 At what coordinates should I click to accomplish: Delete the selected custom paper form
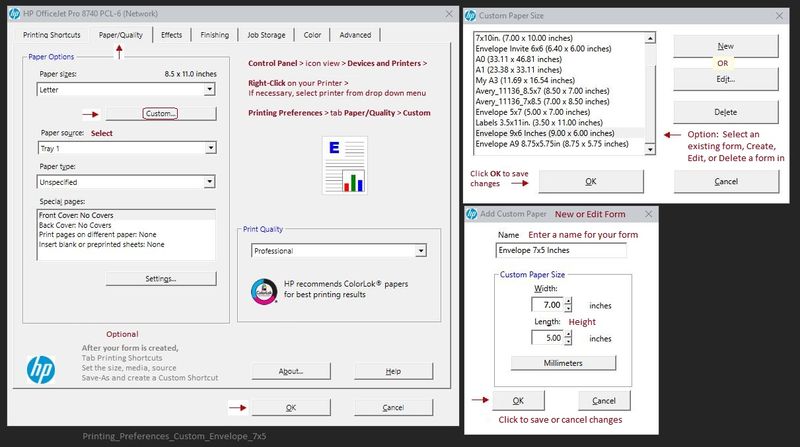726,112
